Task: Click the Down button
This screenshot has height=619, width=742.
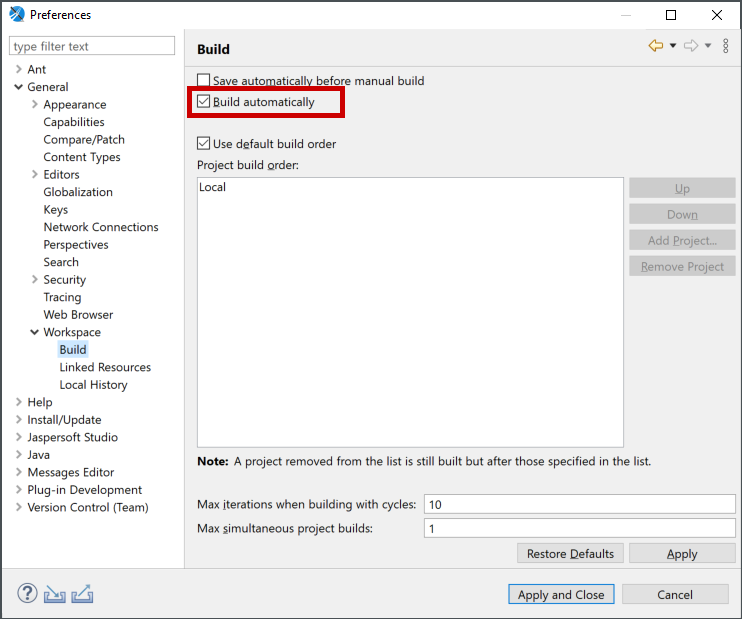Action: point(682,214)
